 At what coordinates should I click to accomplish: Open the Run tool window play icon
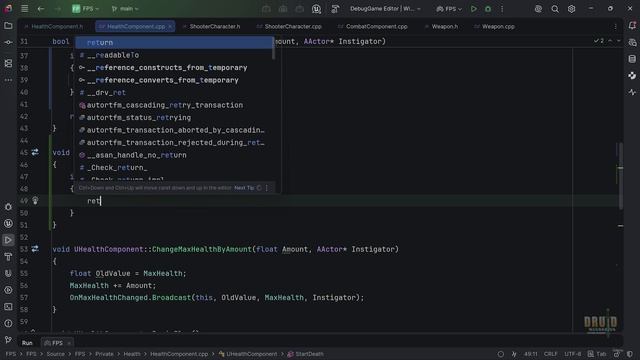tap(8, 240)
